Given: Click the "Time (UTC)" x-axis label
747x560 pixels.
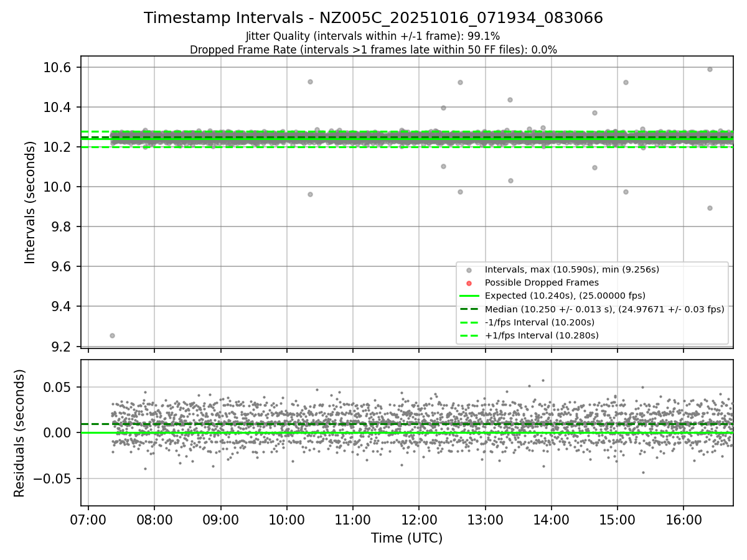Looking at the screenshot, I should pos(407,538).
